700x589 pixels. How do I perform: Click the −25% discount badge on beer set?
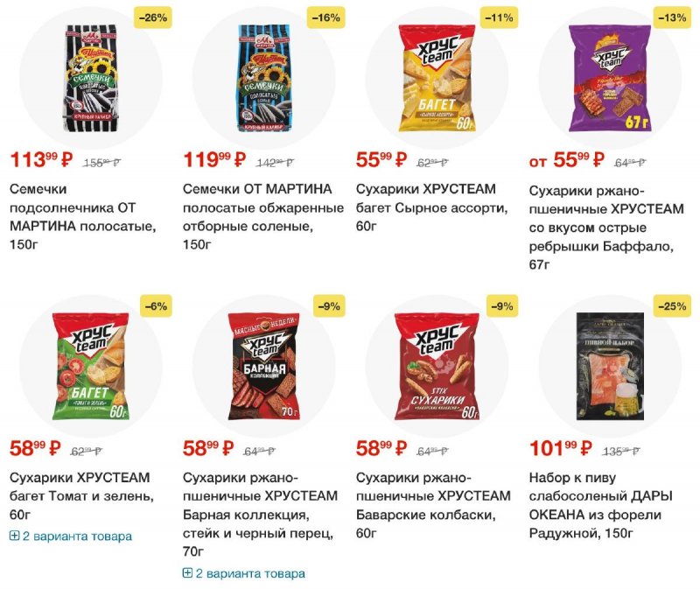672,306
